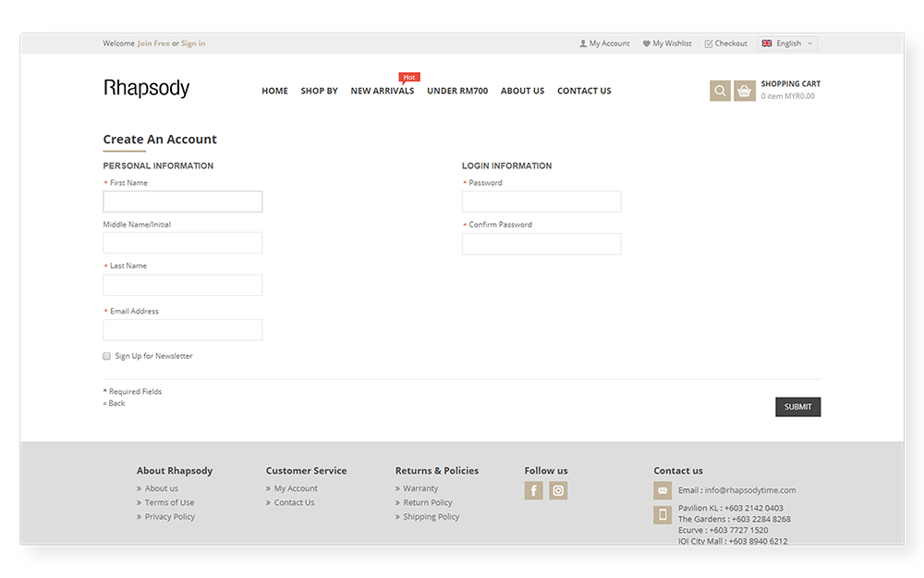Open the Shop By menu
The height and width of the screenshot is (578, 924).
click(x=319, y=91)
